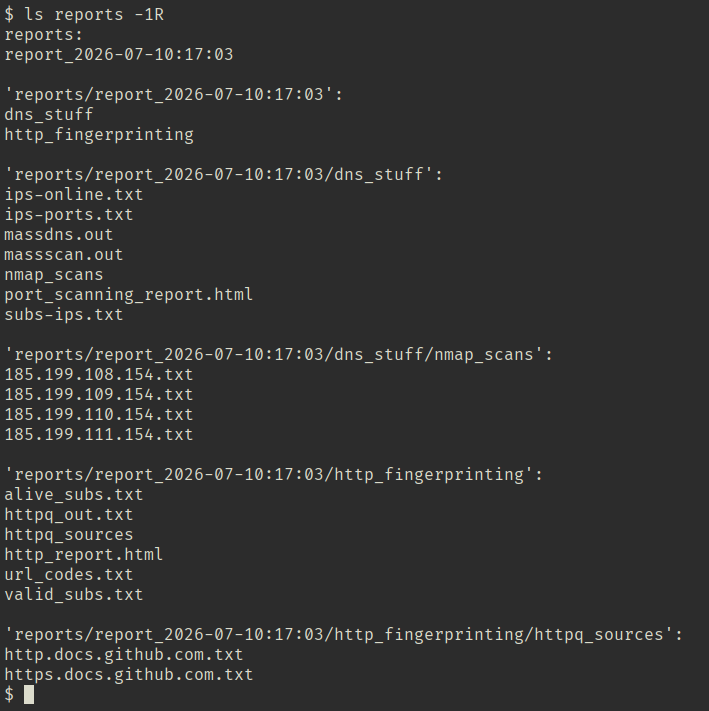Viewport: 709px width, 711px height.
Task: Click the 'ls reports -1R' command text
Action: coord(94,15)
